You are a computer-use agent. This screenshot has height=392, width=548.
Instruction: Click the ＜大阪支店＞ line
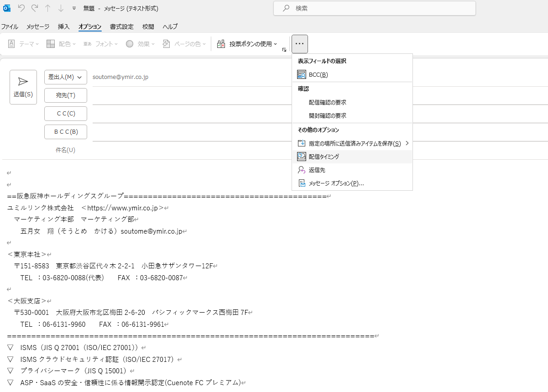(x=27, y=301)
